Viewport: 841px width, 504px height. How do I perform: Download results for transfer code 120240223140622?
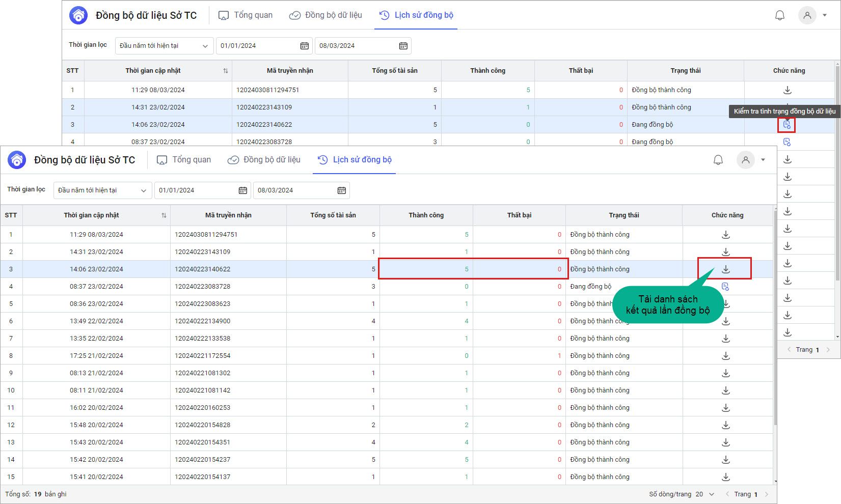[x=726, y=269]
